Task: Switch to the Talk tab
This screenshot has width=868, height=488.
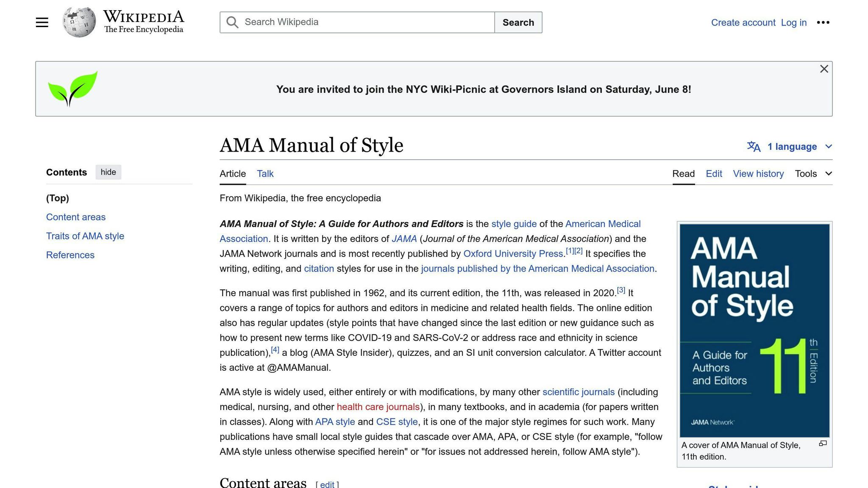Action: pyautogui.click(x=264, y=174)
